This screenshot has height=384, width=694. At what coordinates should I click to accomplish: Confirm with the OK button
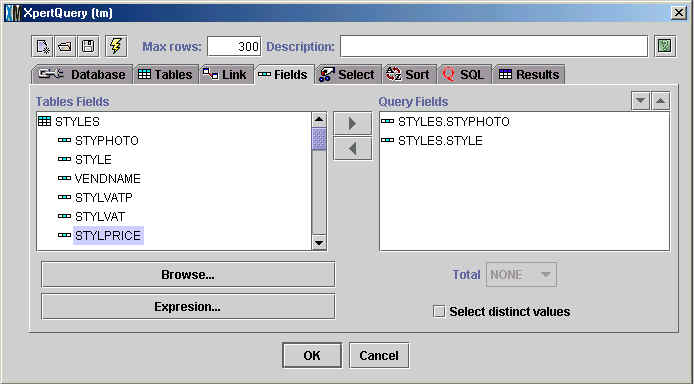[312, 355]
